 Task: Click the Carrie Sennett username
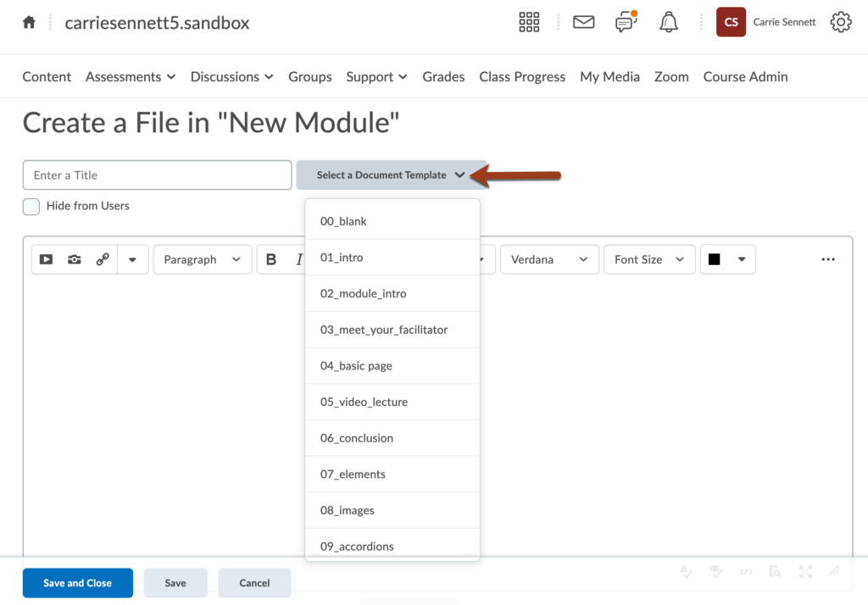click(x=784, y=22)
